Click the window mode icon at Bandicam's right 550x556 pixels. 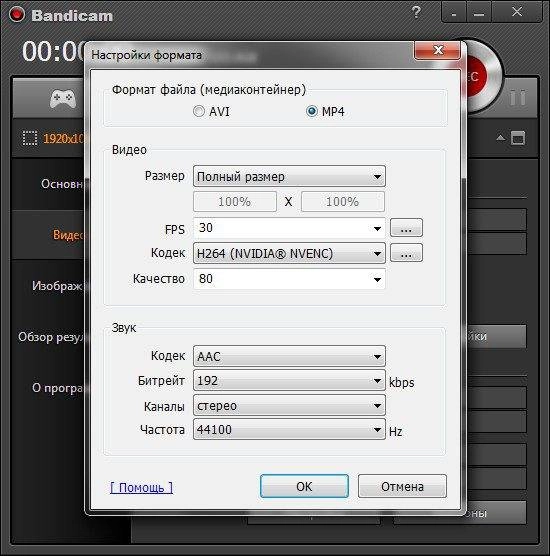tap(518, 138)
